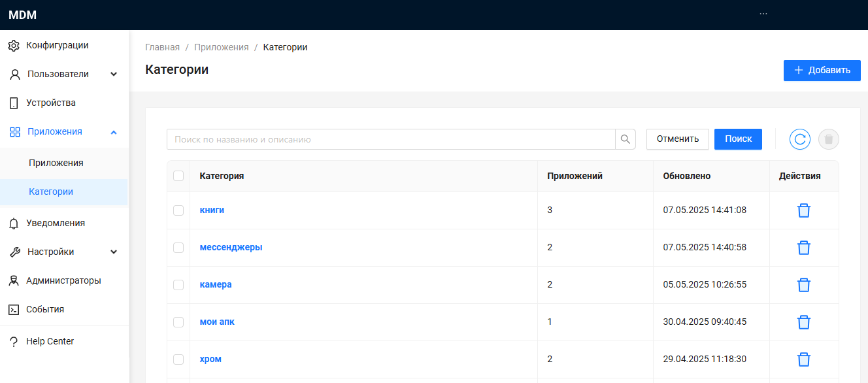Click the trash icon for книги row
Image resolution: width=868 pixels, height=383 pixels.
coord(804,210)
